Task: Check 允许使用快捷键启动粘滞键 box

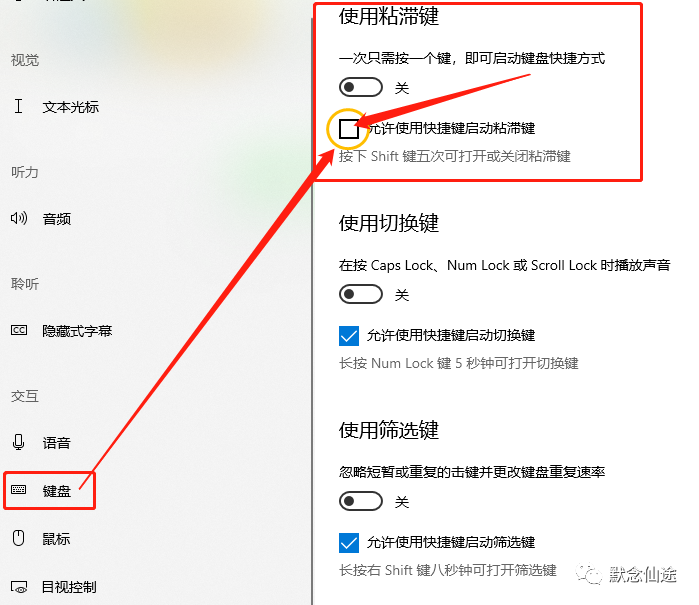Action: (x=349, y=129)
